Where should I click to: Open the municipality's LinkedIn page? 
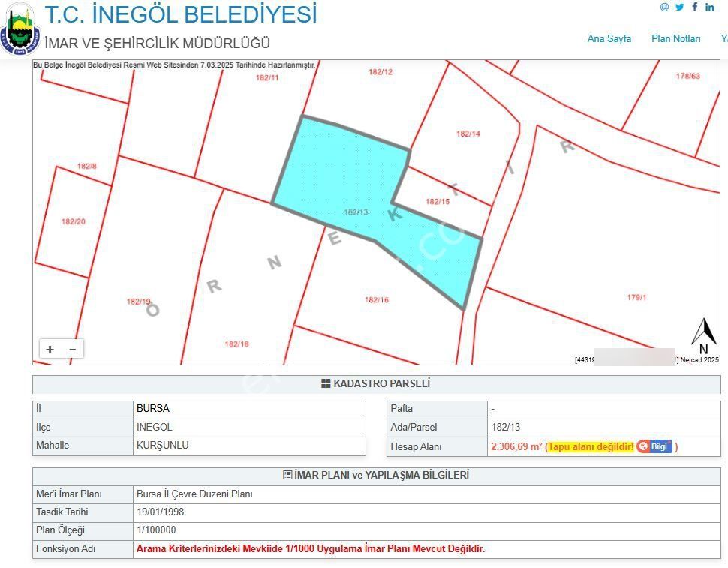pyautogui.click(x=708, y=8)
